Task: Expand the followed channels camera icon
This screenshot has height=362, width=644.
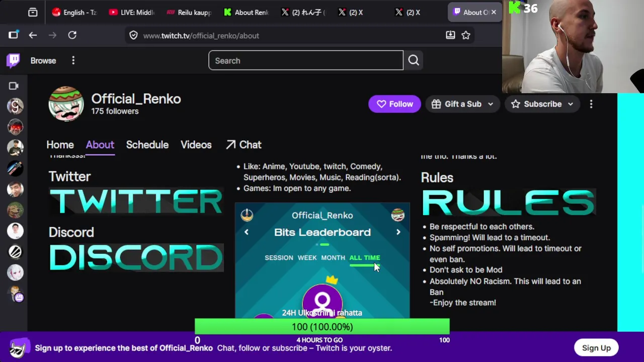Action: click(x=14, y=86)
